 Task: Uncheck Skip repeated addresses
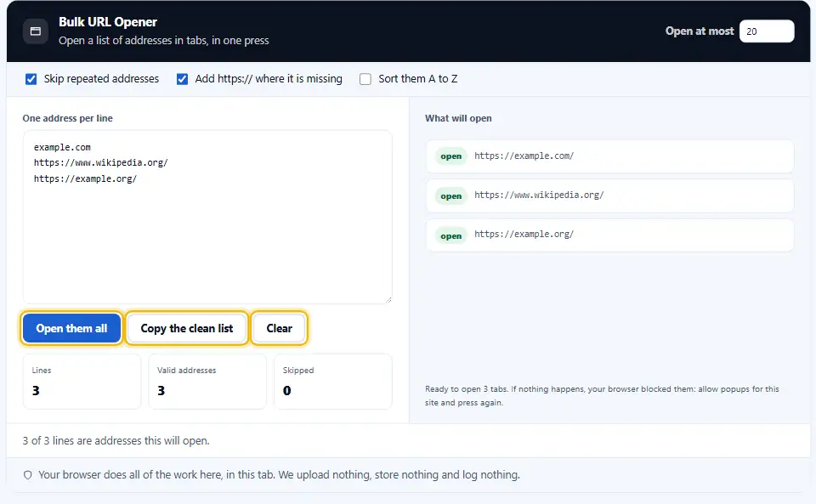click(x=31, y=79)
